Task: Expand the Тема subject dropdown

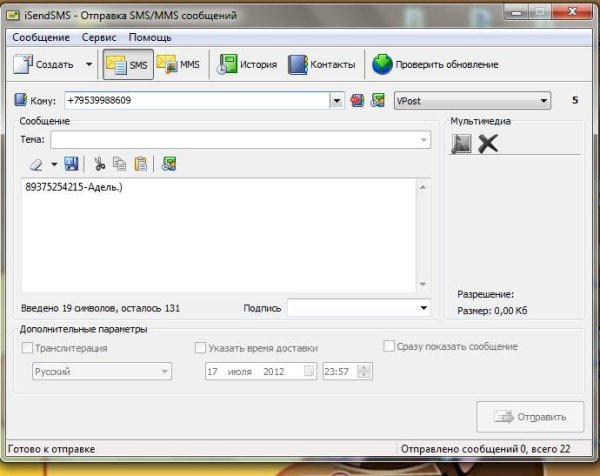Action: point(423,140)
